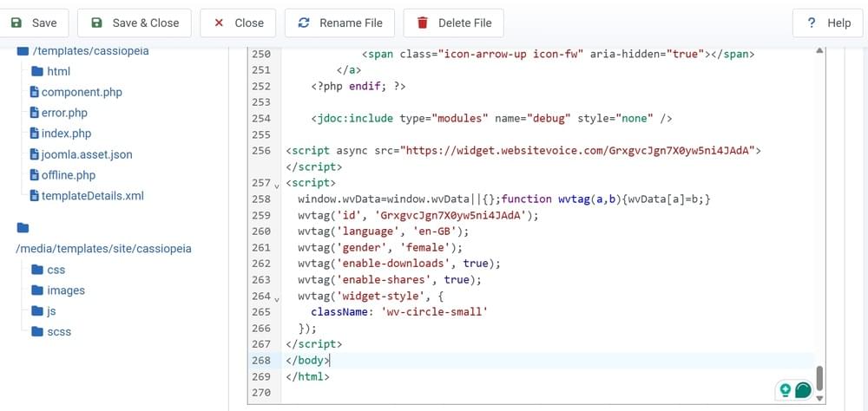Open the Help button
Screen dimensions: 868x411
828,23
